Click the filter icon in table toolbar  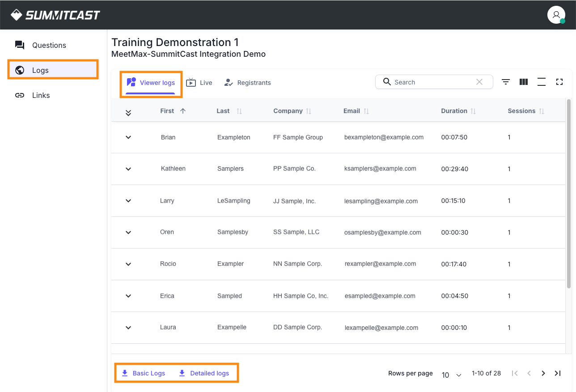(506, 82)
